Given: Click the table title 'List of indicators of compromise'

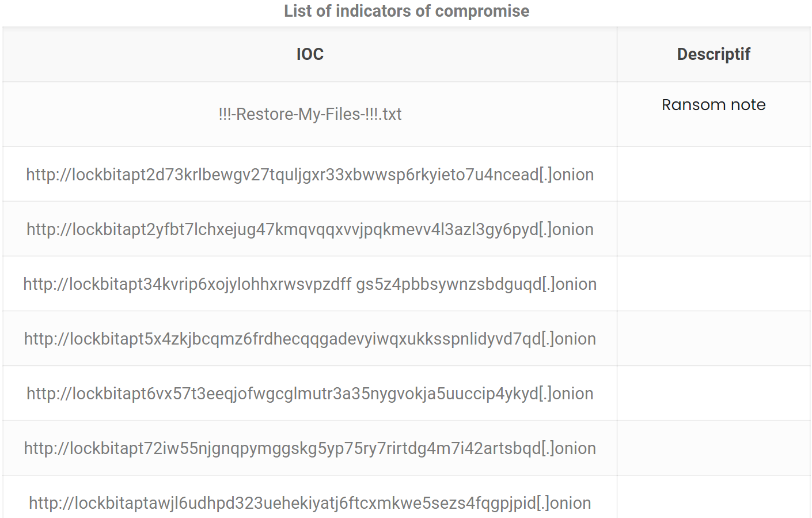Looking at the screenshot, I should click(407, 11).
